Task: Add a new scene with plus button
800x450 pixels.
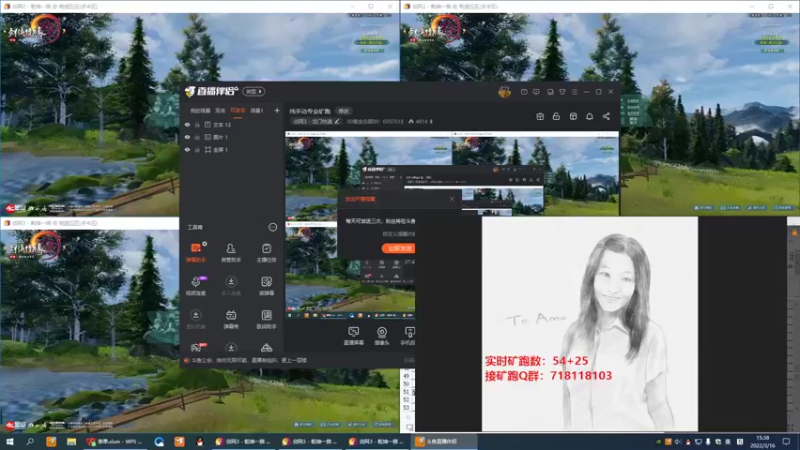Action: (x=277, y=110)
